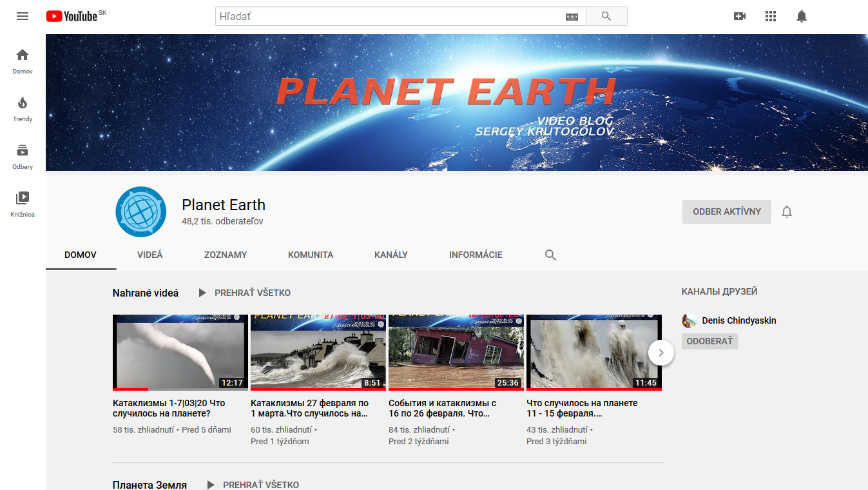The image size is (868, 490).
Task: Open the on-screen keyboard in search
Action: [572, 17]
